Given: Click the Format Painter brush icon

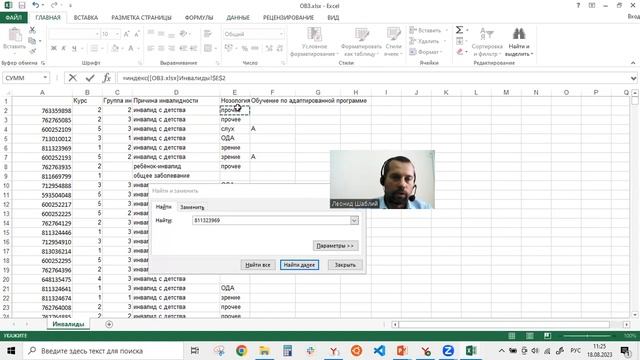Looking at the screenshot, I should 32,51.
